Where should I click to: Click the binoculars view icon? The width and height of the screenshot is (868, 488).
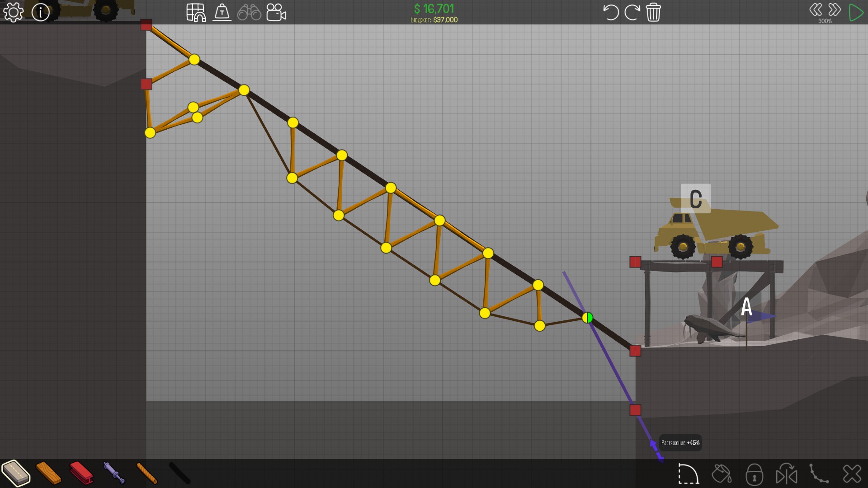pos(249,12)
